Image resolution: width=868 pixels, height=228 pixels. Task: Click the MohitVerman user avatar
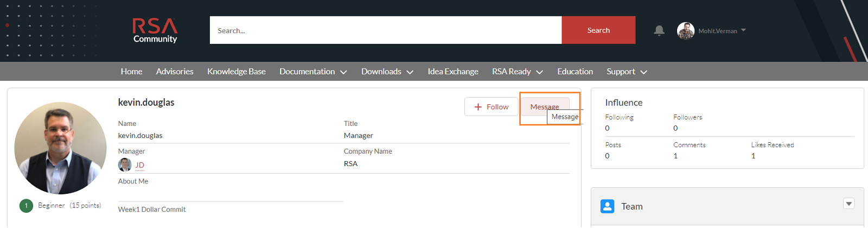686,30
